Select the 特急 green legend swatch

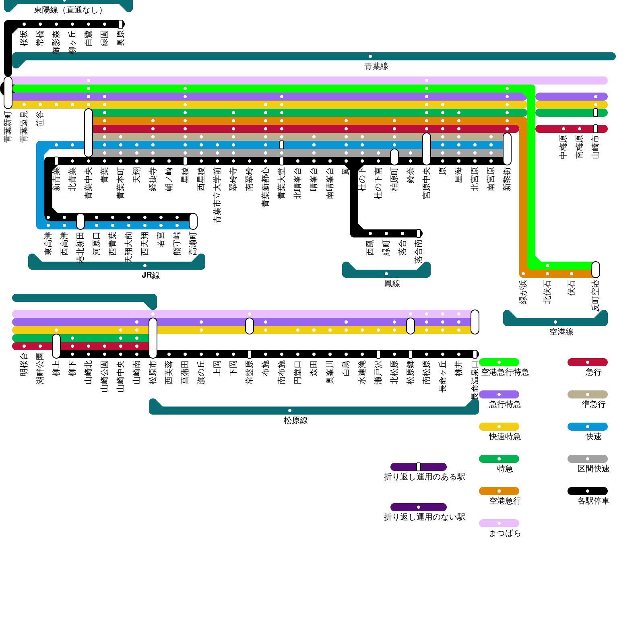coord(499,459)
